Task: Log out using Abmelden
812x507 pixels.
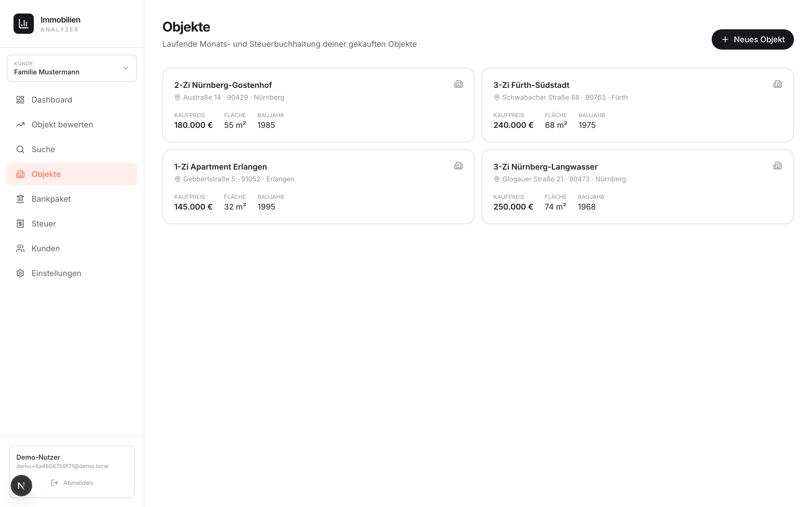Action: pyautogui.click(x=72, y=483)
